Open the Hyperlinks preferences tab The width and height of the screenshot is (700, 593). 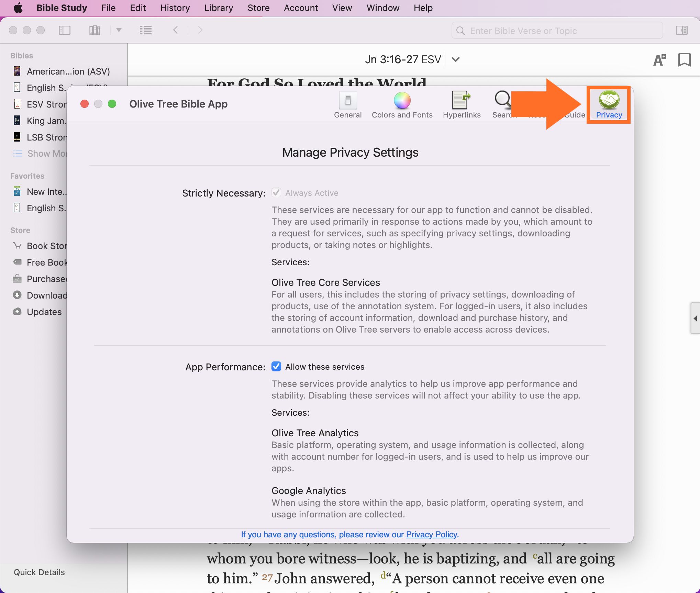pyautogui.click(x=462, y=105)
